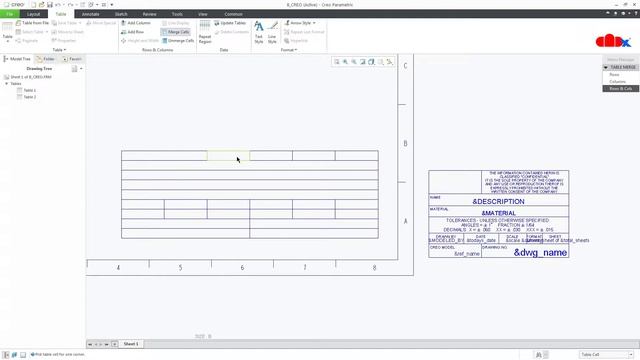
Task: Go to first sheet navigation arrow
Action: [90, 344]
